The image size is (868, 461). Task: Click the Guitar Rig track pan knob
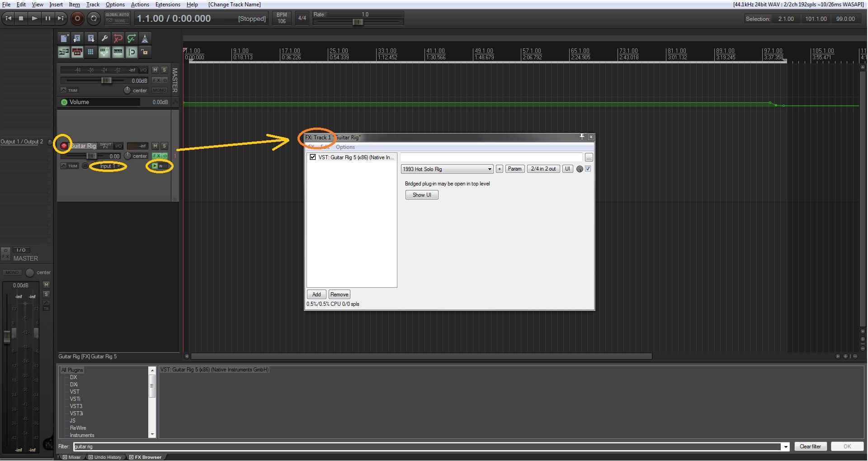[128, 156]
